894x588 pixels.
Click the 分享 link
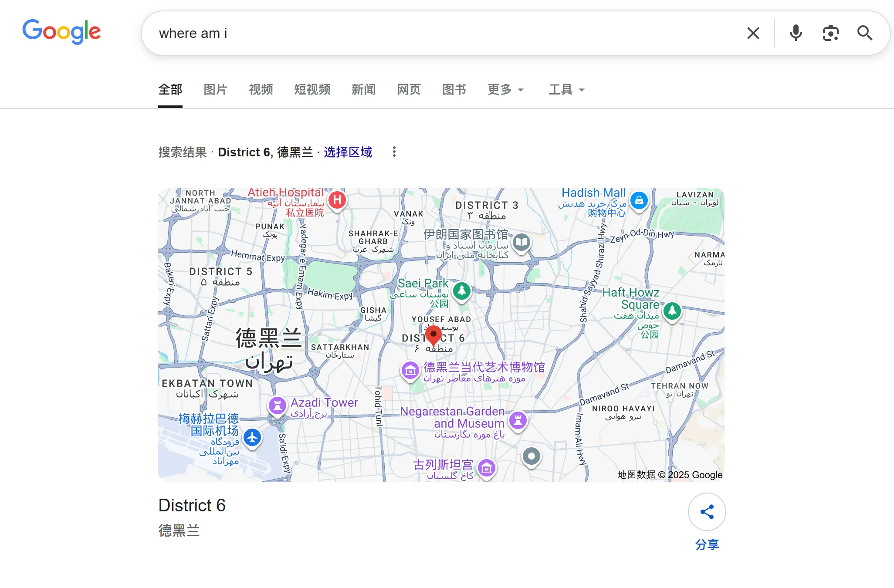707,544
